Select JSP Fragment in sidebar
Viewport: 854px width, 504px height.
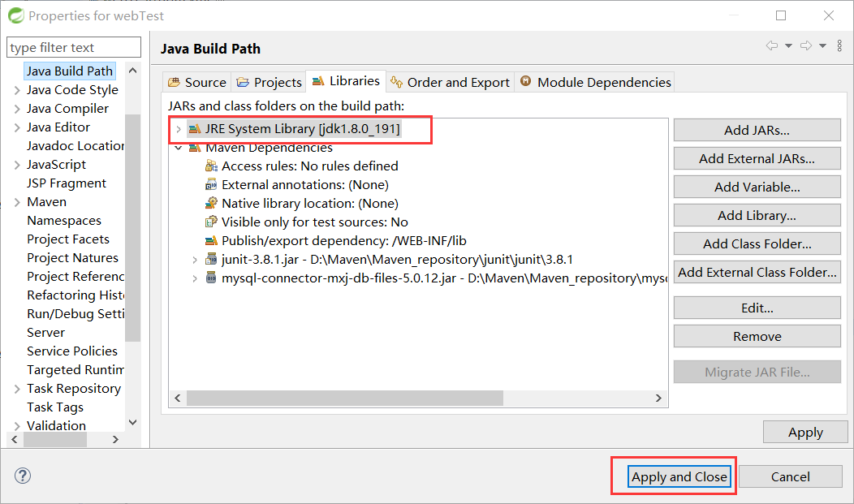coord(67,183)
